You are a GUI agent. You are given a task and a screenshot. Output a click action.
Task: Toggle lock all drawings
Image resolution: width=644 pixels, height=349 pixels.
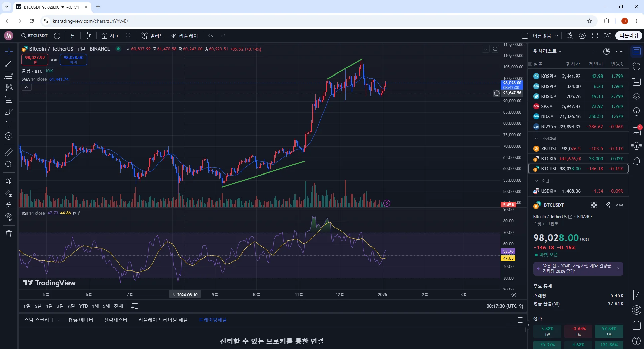click(9, 205)
